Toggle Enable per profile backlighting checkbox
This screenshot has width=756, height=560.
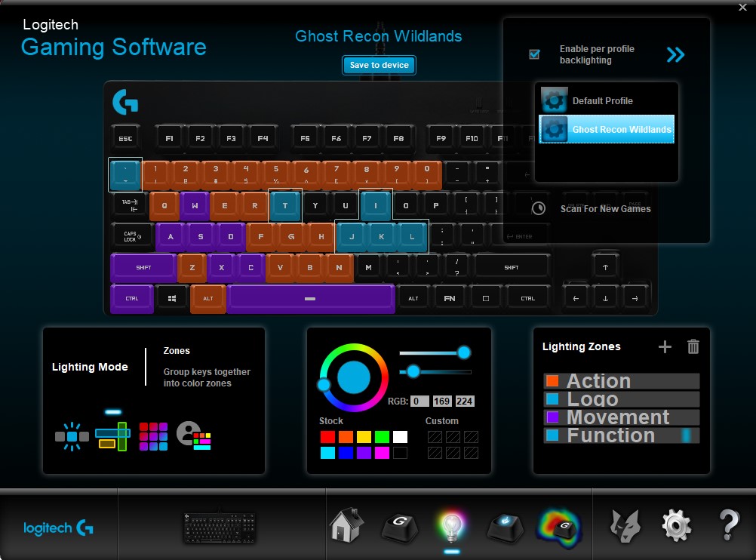click(534, 54)
